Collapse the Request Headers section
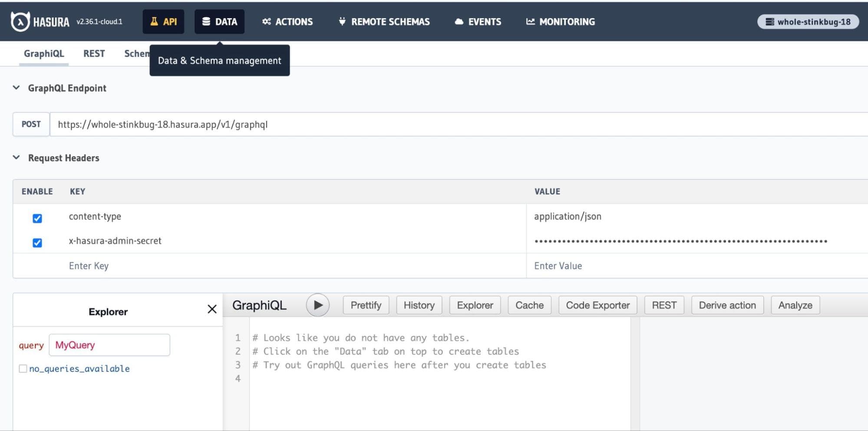Image resolution: width=868 pixels, height=431 pixels. coord(17,158)
